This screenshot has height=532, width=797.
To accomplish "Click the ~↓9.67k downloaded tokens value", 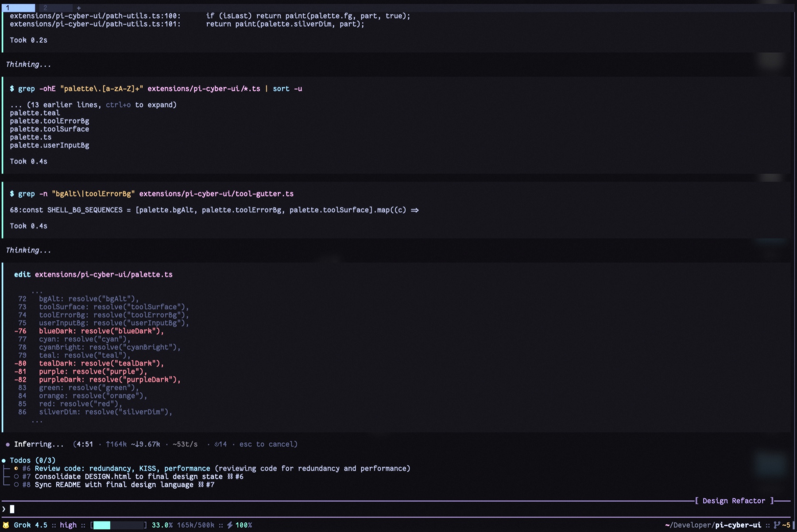I will click(146, 444).
